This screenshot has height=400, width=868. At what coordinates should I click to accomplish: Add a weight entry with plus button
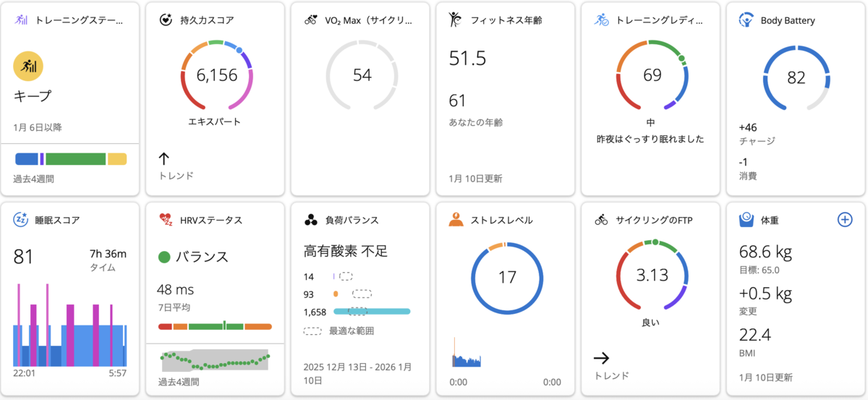tap(844, 219)
